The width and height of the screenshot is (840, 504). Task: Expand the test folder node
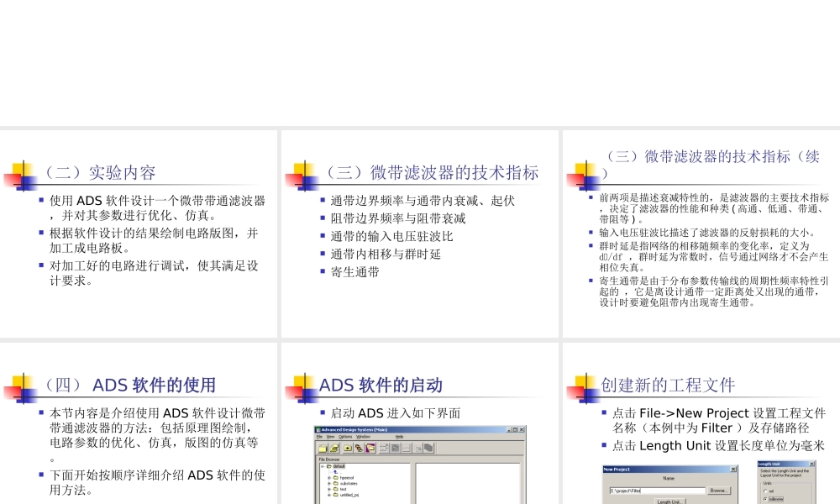329,489
